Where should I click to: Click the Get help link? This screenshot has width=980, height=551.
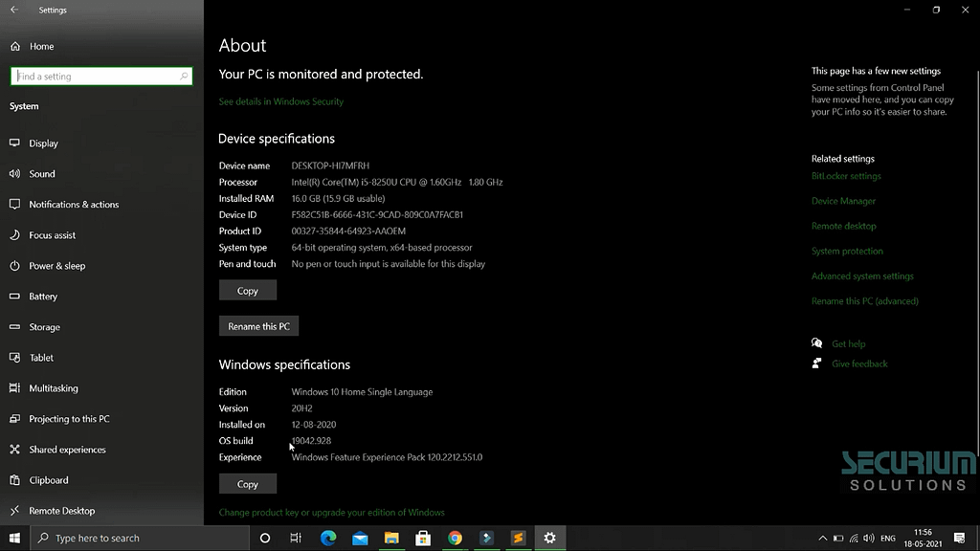848,343
